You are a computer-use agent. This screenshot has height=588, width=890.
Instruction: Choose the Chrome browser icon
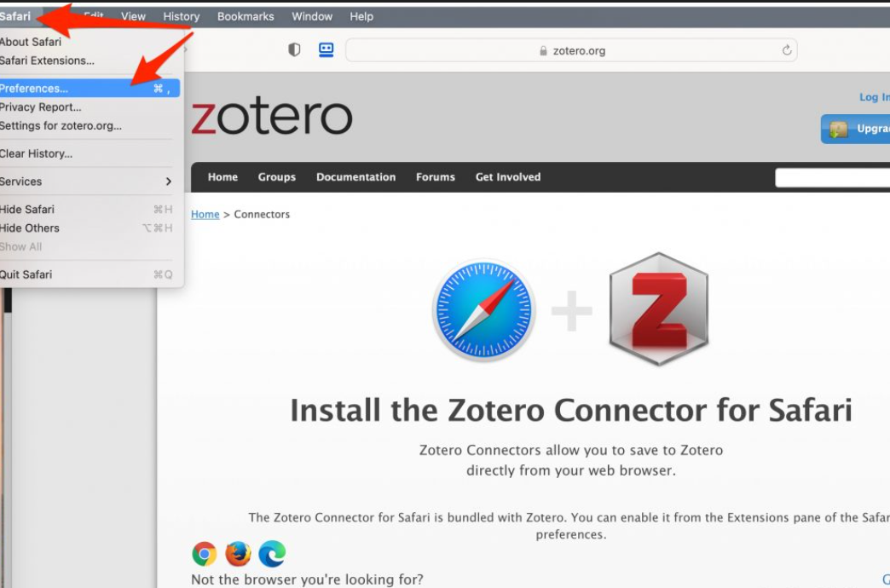(205, 554)
